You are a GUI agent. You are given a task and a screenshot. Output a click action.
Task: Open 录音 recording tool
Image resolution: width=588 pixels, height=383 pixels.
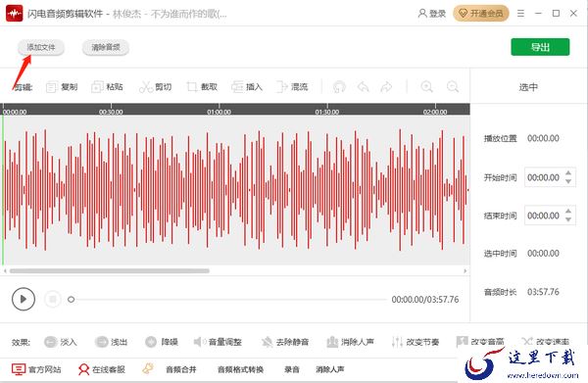pyautogui.click(x=292, y=369)
